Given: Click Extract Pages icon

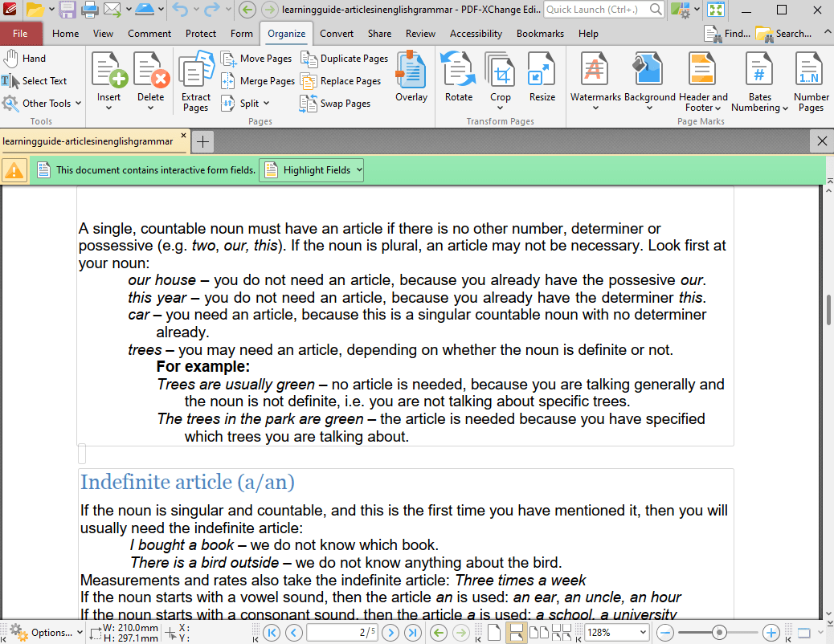Looking at the screenshot, I should tap(195, 80).
